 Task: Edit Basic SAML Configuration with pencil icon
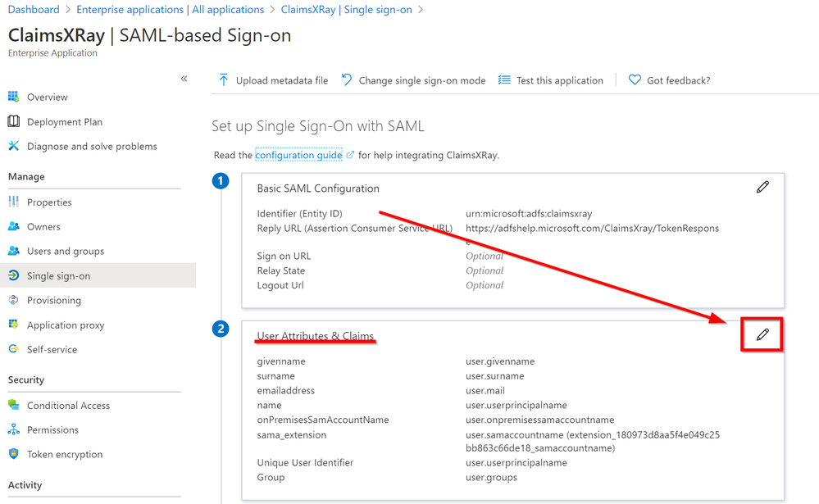[762, 187]
